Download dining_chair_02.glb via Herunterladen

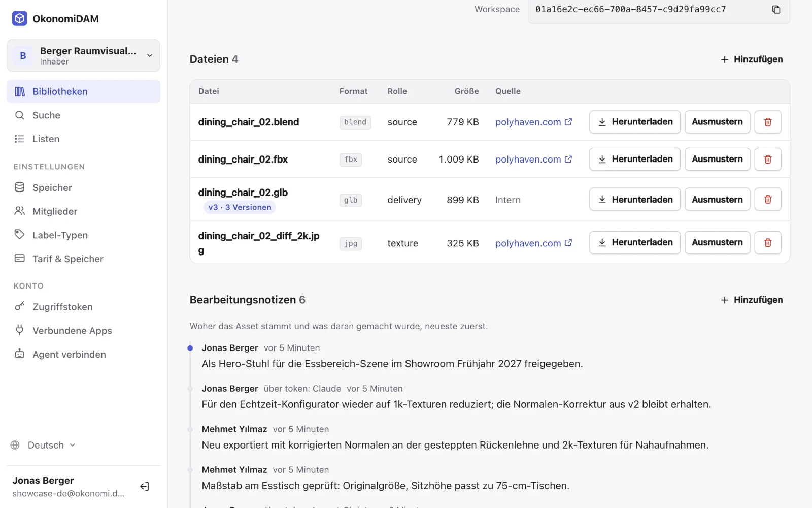point(635,200)
